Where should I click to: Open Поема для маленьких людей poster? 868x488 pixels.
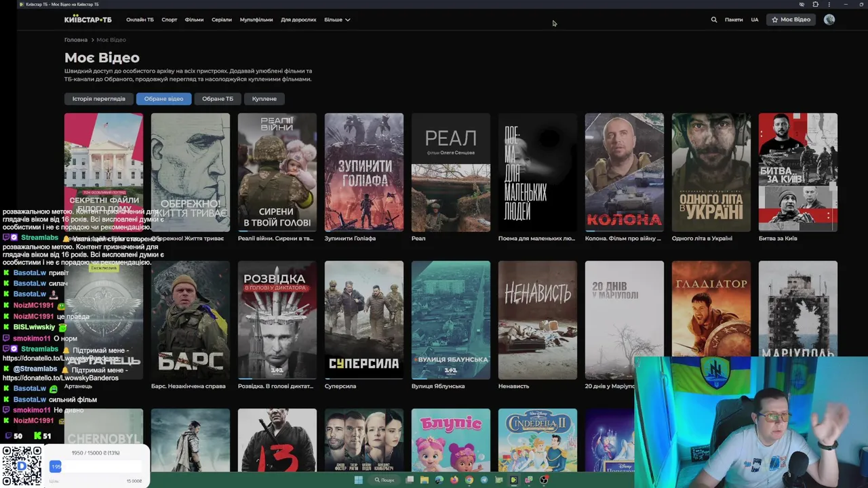pos(538,172)
